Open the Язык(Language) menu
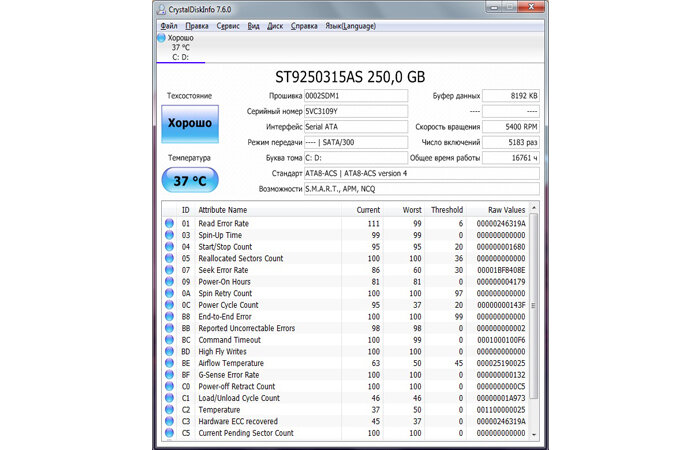700x450 pixels. pyautogui.click(x=350, y=26)
